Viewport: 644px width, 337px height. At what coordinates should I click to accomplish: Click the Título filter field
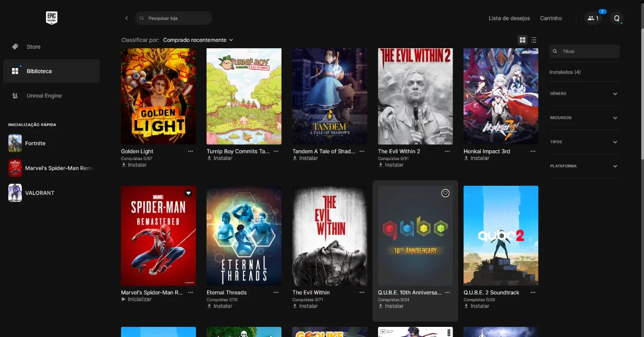pos(585,51)
